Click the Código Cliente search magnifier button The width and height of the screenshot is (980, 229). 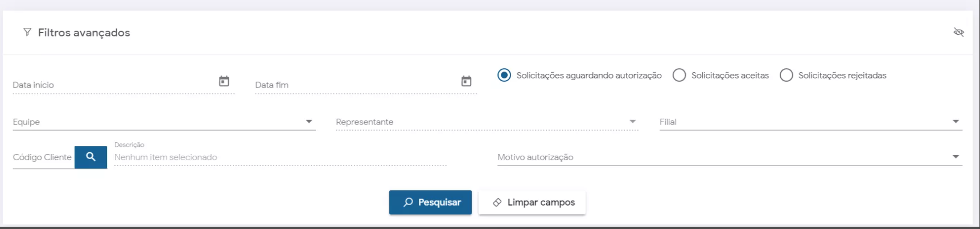(90, 157)
